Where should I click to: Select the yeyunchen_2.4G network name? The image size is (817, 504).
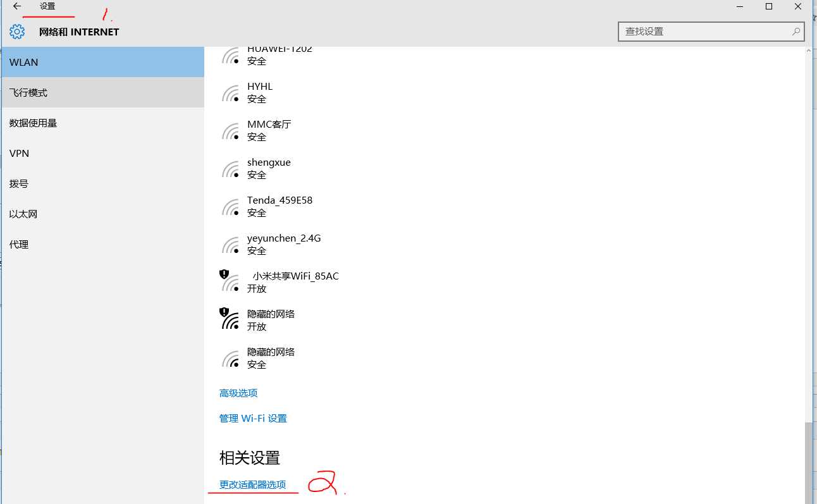284,238
